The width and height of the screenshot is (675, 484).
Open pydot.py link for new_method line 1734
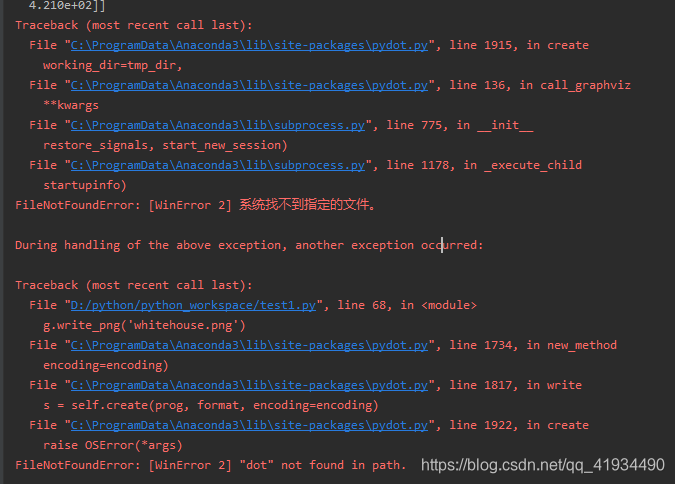click(x=249, y=345)
